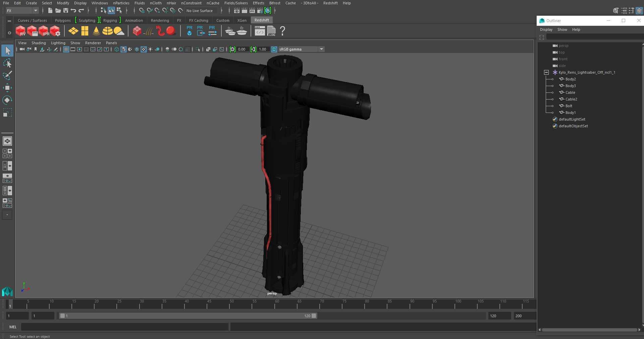The image size is (644, 339).
Task: Open the nParticles menu
Action: [121, 3]
